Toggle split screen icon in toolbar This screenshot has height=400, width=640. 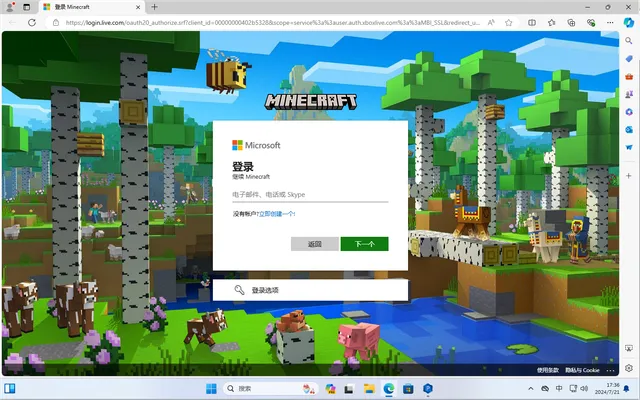[532, 22]
